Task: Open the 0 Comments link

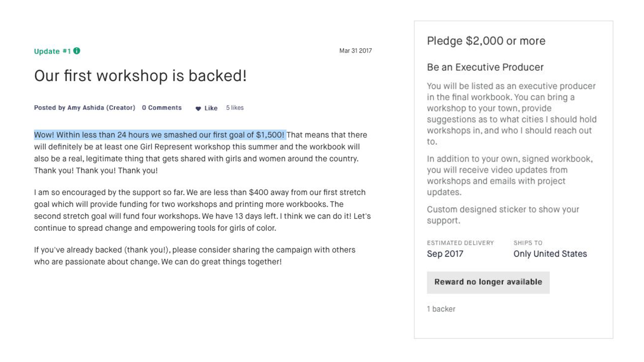Action: point(162,108)
